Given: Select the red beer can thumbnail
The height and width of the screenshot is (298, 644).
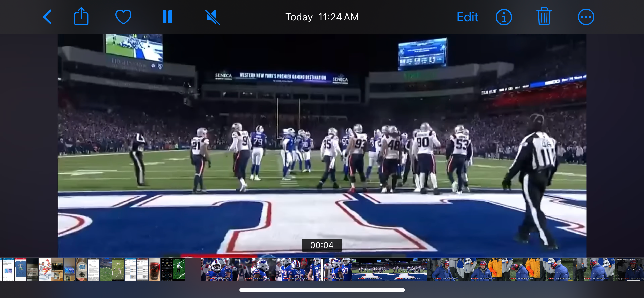Looking at the screenshot, I should pyautogui.click(x=155, y=270).
